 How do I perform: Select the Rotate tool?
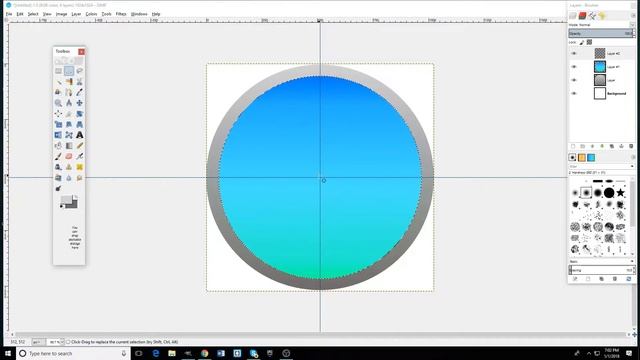80,113
